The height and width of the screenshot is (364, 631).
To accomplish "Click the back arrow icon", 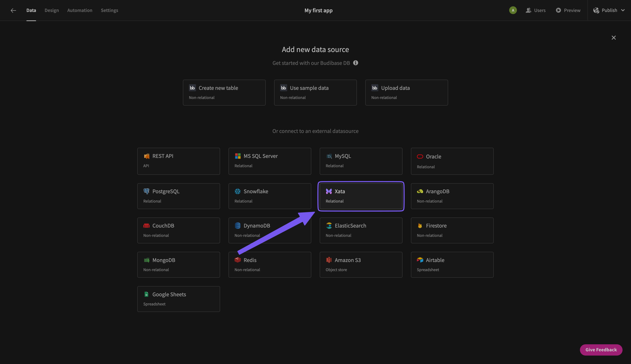I will (x=13, y=10).
